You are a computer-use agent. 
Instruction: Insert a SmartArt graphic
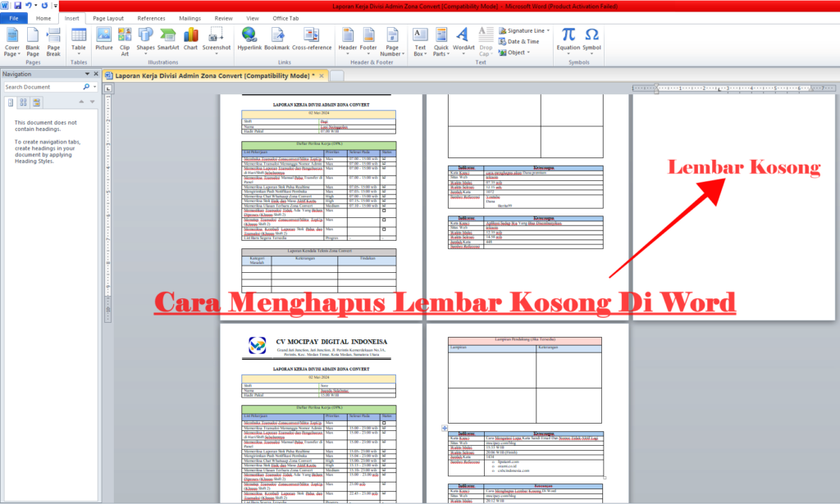coord(168,37)
